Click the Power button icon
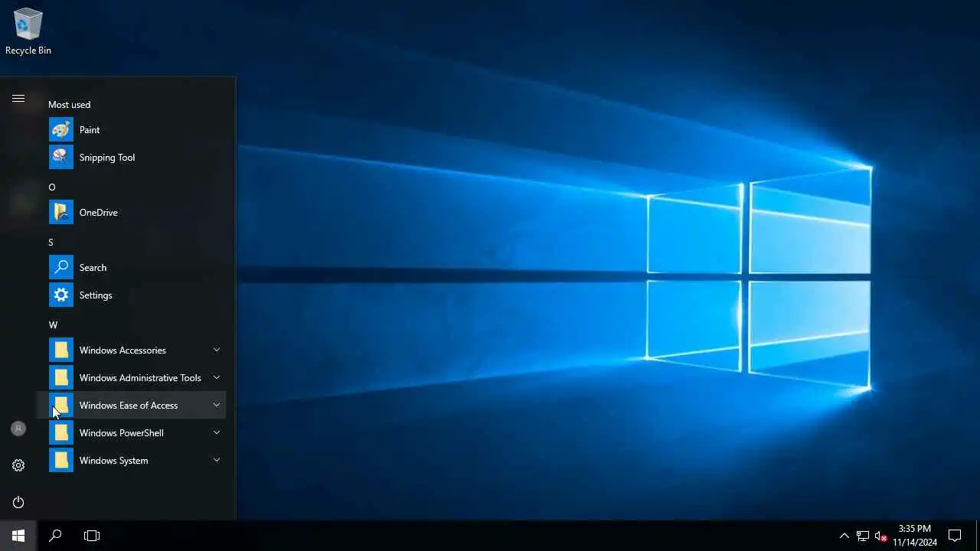Image resolution: width=980 pixels, height=551 pixels. tap(18, 502)
